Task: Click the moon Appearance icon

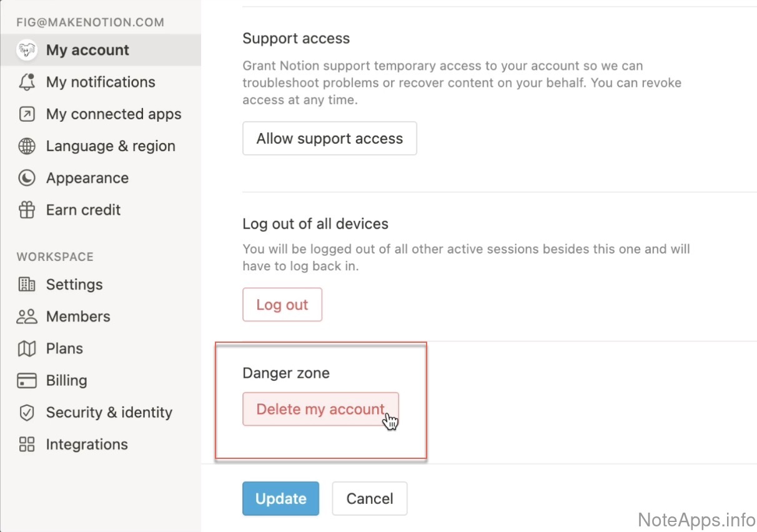Action: [27, 178]
